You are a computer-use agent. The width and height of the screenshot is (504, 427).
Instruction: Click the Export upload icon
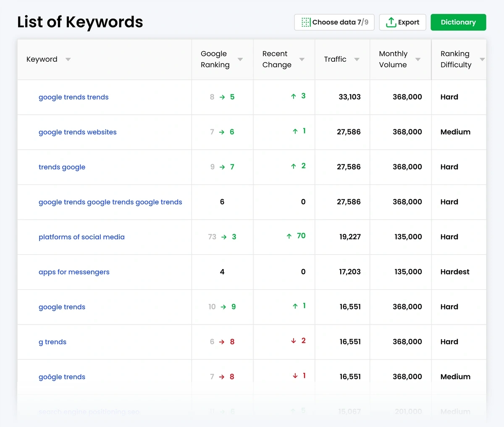(x=391, y=22)
